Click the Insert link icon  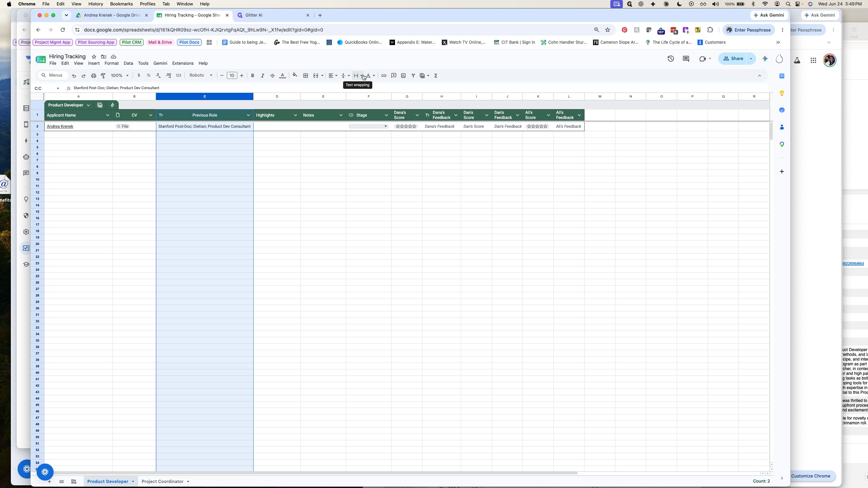[x=384, y=76]
